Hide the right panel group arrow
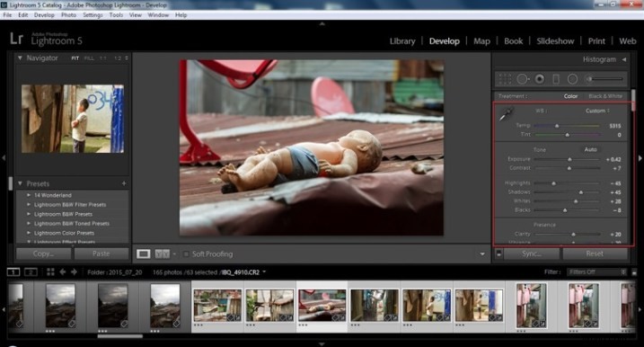The height and width of the screenshot is (347, 644). tap(640, 158)
